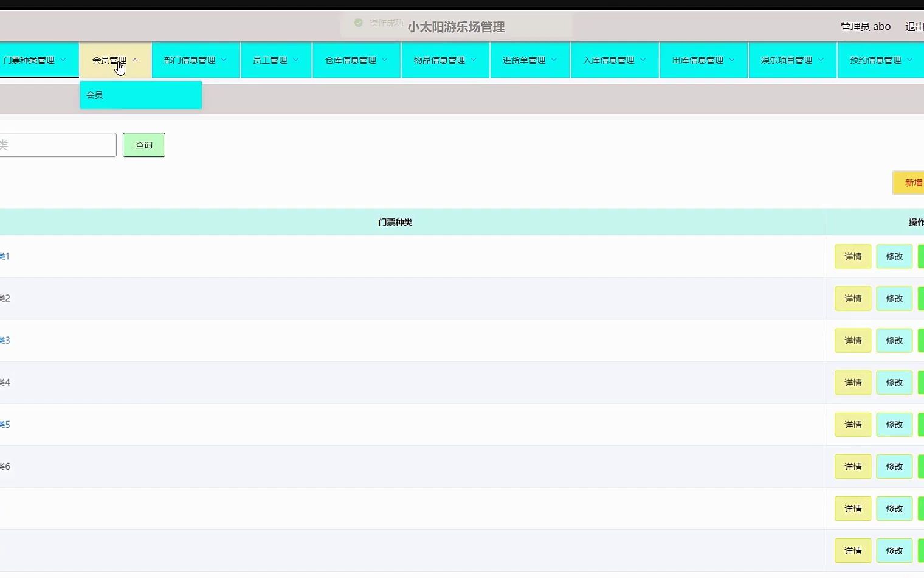This screenshot has width=924, height=578.
Task: Click the 退出 logout link
Action: pyautogui.click(x=914, y=26)
